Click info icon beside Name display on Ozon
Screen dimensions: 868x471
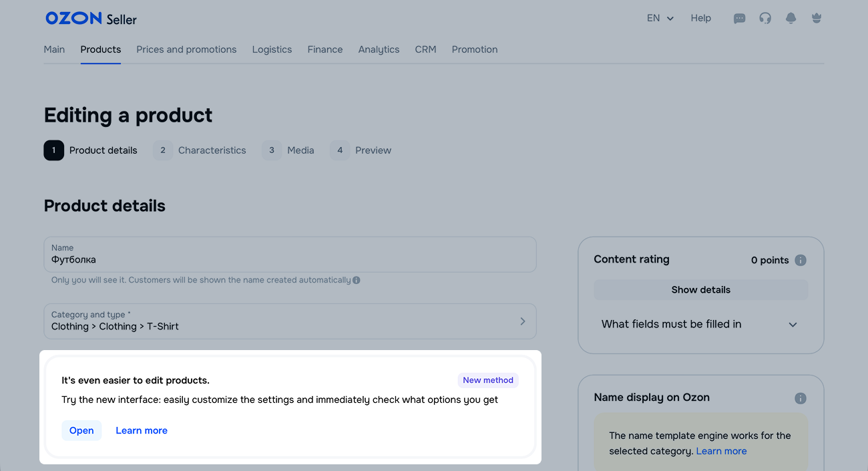[x=801, y=398]
